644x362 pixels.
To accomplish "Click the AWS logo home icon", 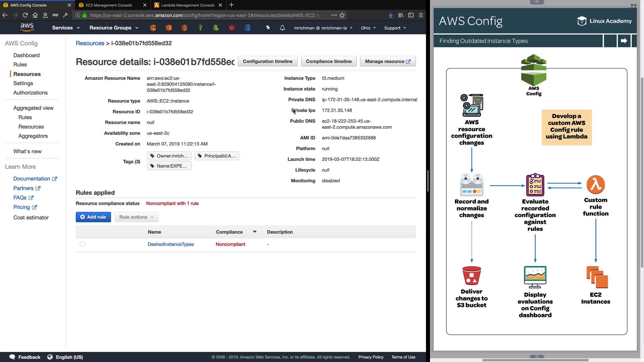I will [27, 27].
